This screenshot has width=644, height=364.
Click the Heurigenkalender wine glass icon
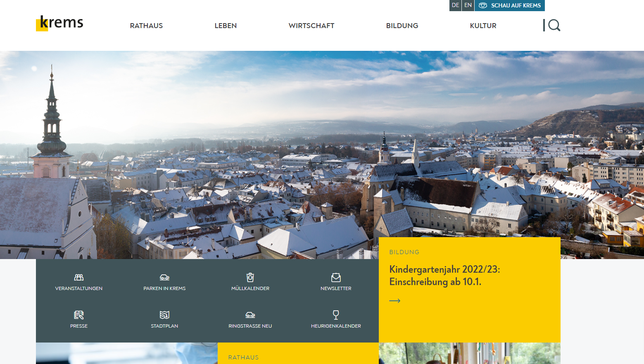pyautogui.click(x=336, y=315)
